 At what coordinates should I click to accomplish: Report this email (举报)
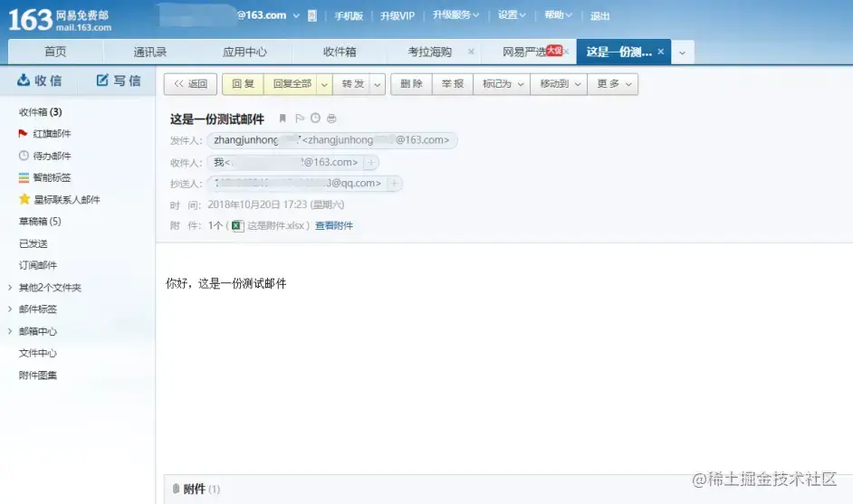pyautogui.click(x=453, y=84)
